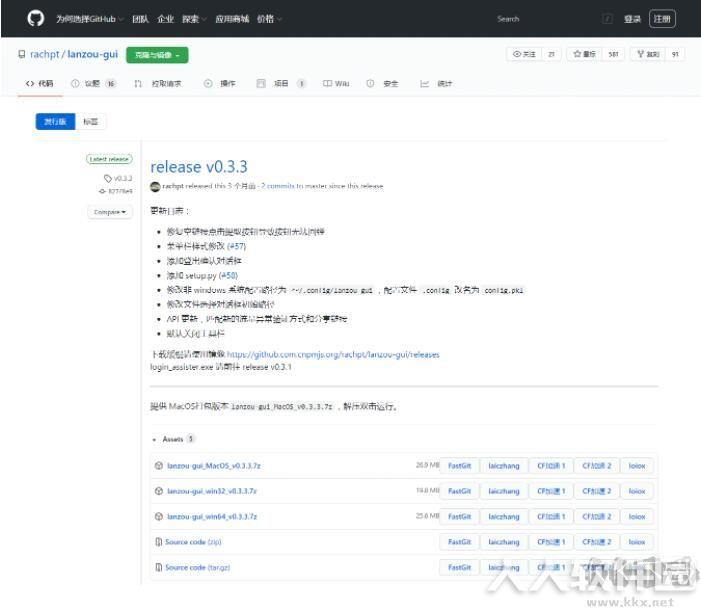Viewport: 701px width, 609px height.
Task: Open the rachpt owner link
Action: point(44,54)
